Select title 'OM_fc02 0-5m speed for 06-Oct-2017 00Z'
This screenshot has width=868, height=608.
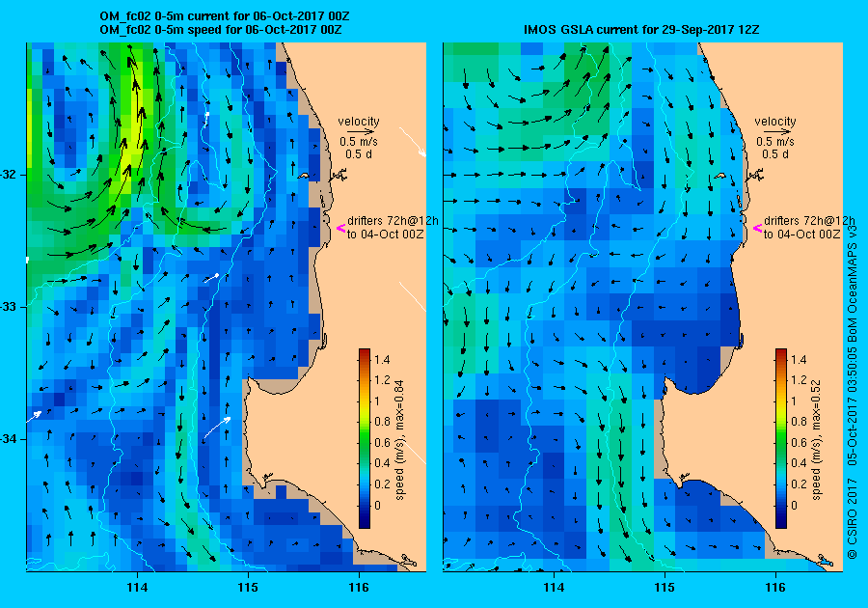click(220, 30)
